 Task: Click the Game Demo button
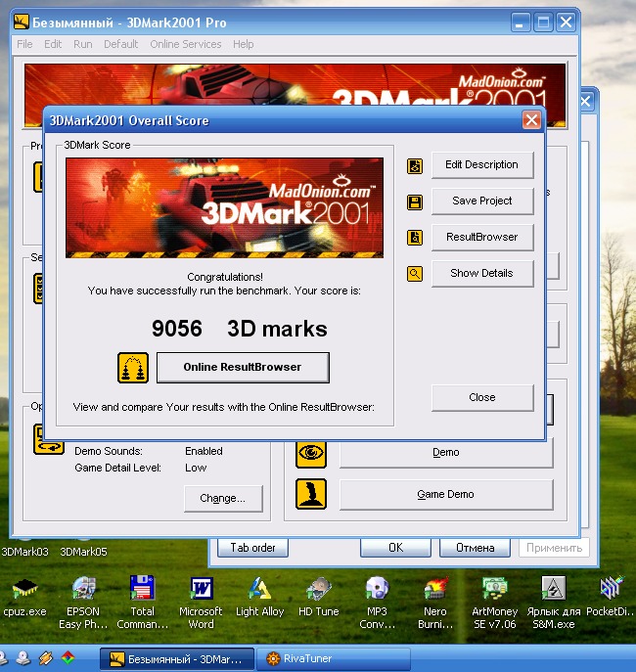point(446,495)
